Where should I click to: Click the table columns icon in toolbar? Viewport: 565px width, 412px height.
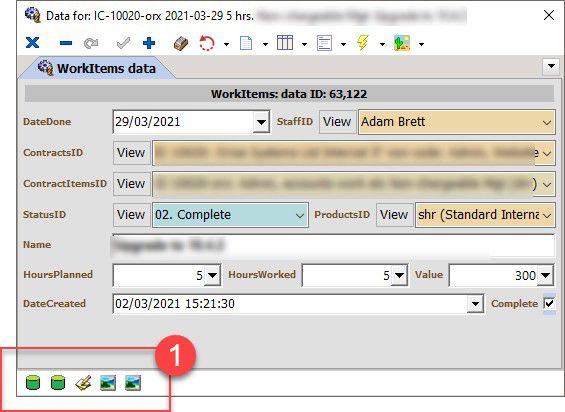click(285, 43)
